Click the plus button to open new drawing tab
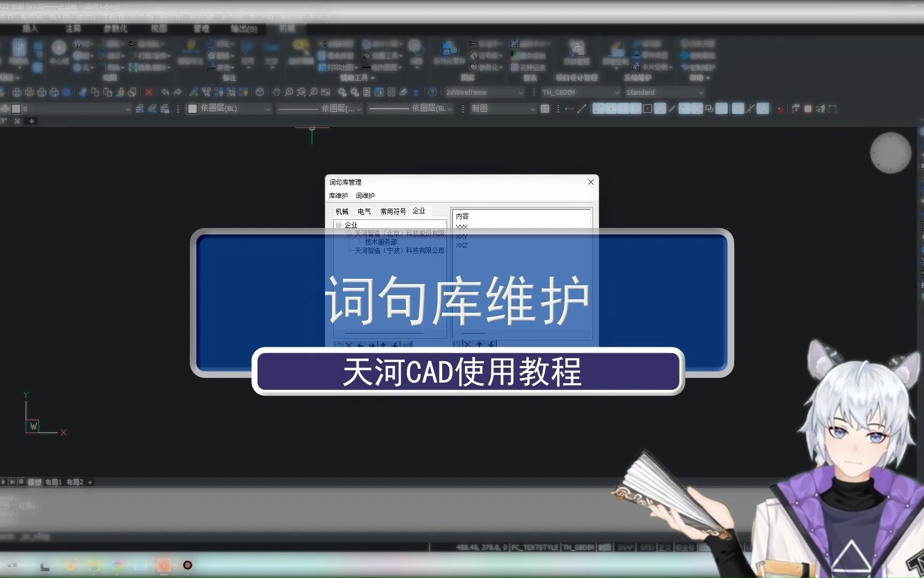This screenshot has width=924, height=578. 32,121
